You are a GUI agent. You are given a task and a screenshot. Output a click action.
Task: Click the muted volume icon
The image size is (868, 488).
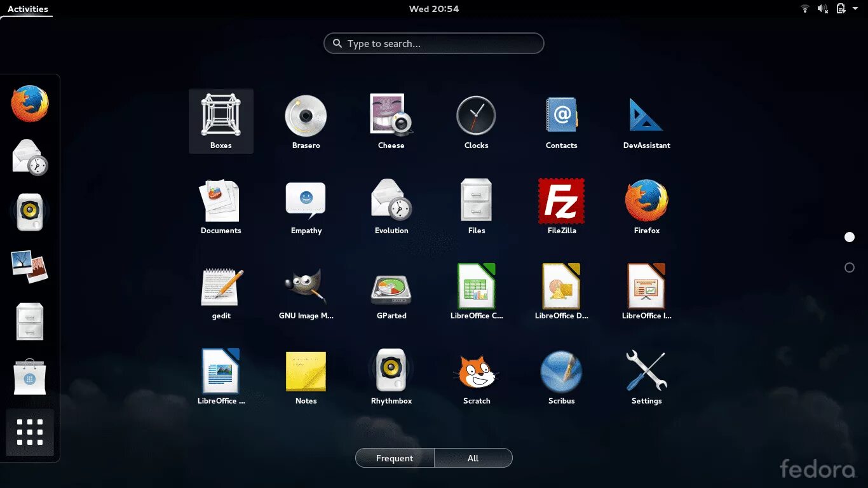click(823, 9)
